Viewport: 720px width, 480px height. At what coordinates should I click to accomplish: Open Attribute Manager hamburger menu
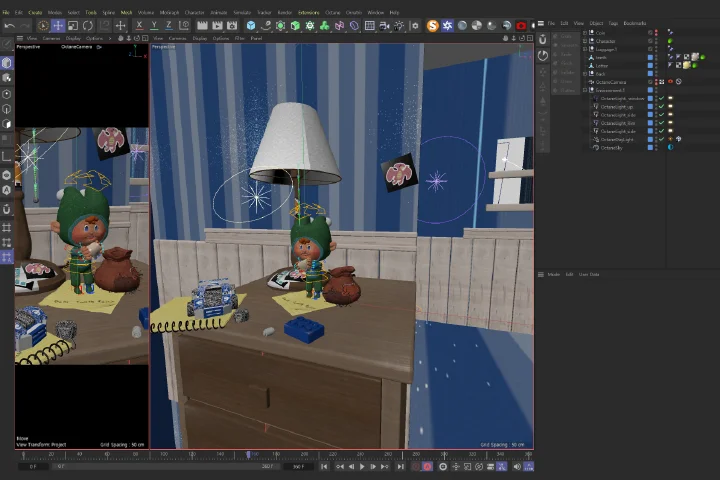[x=541, y=274]
